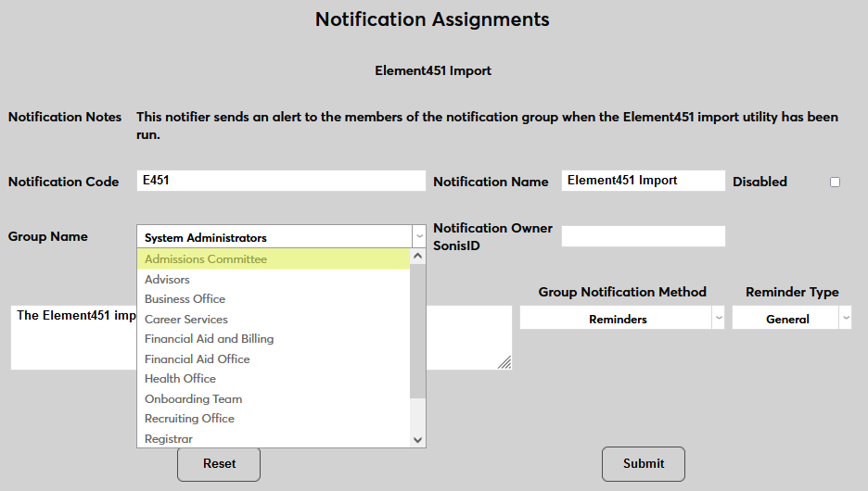Image resolution: width=868 pixels, height=491 pixels.
Task: Click the Submit button
Action: 644,464
